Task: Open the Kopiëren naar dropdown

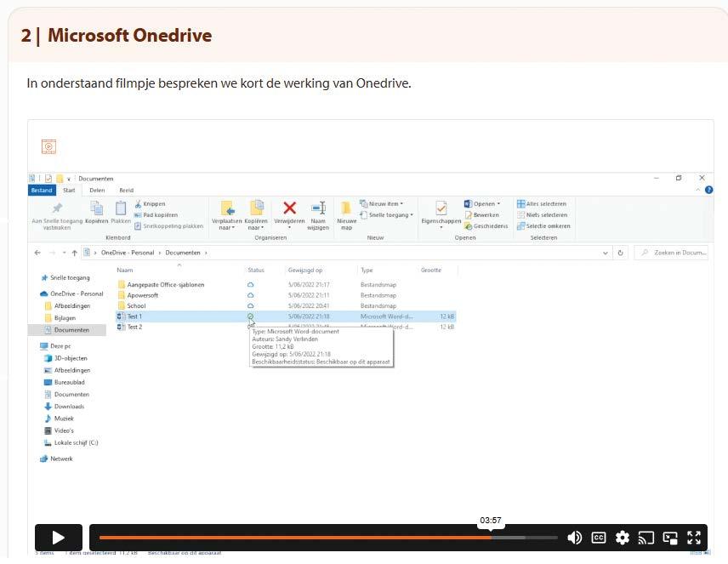Action: tap(256, 215)
